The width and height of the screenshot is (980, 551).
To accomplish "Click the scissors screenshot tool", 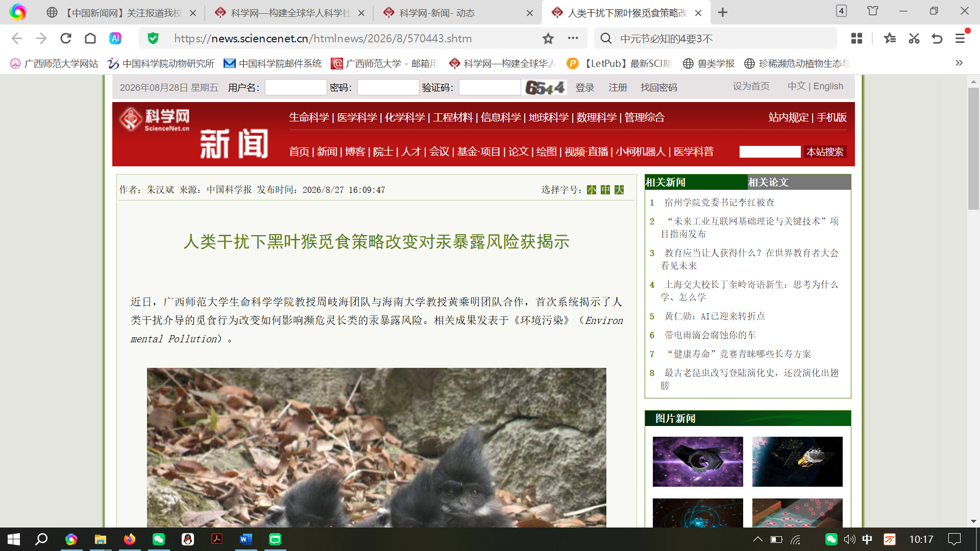I will (914, 38).
